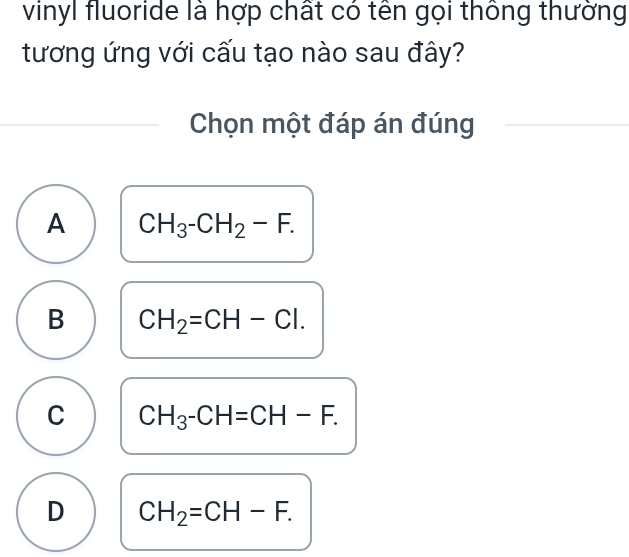Choose the CH3-CH=CH-F answer box
The height and width of the screenshot is (557, 629).
click(238, 416)
